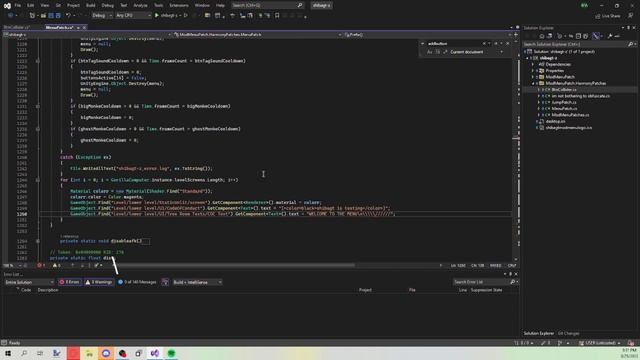Open the class navigation dropdown ModMenuPatch.HarmonyPatches.MenuPatch
Viewport: 640px width, 360px height.
[x=257, y=35]
